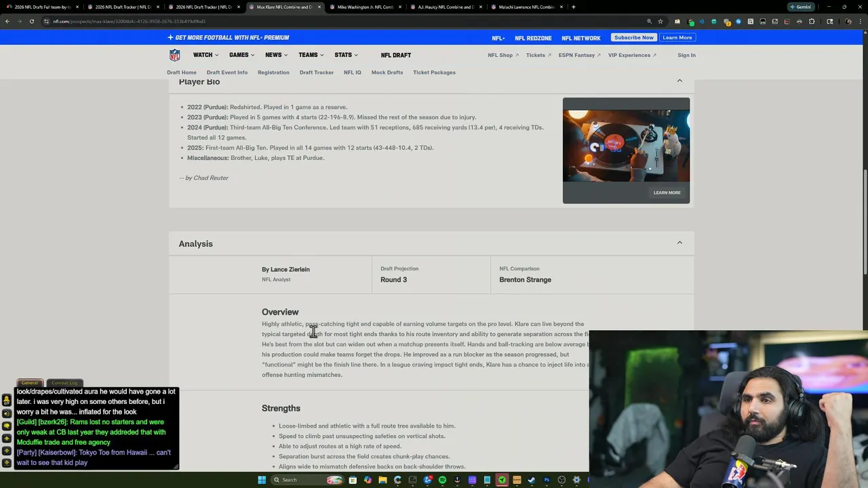Open a new browser tab with plus icon
The width and height of the screenshot is (868, 488).
pyautogui.click(x=574, y=7)
